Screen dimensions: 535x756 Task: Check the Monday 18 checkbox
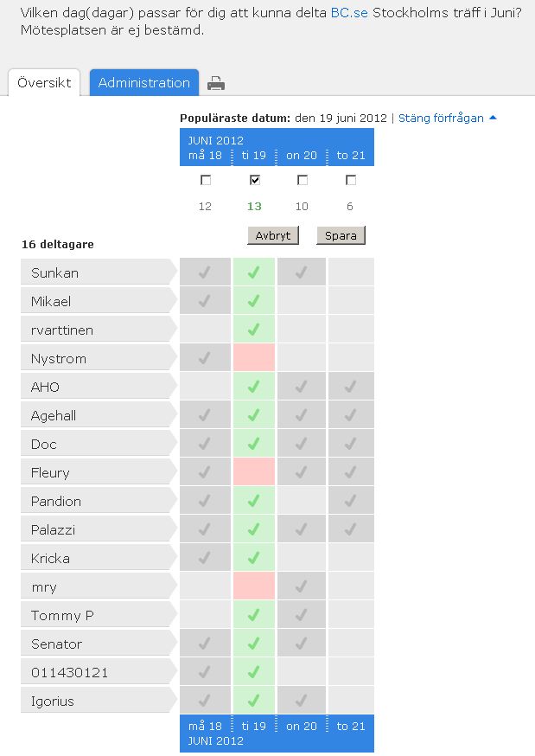(206, 181)
